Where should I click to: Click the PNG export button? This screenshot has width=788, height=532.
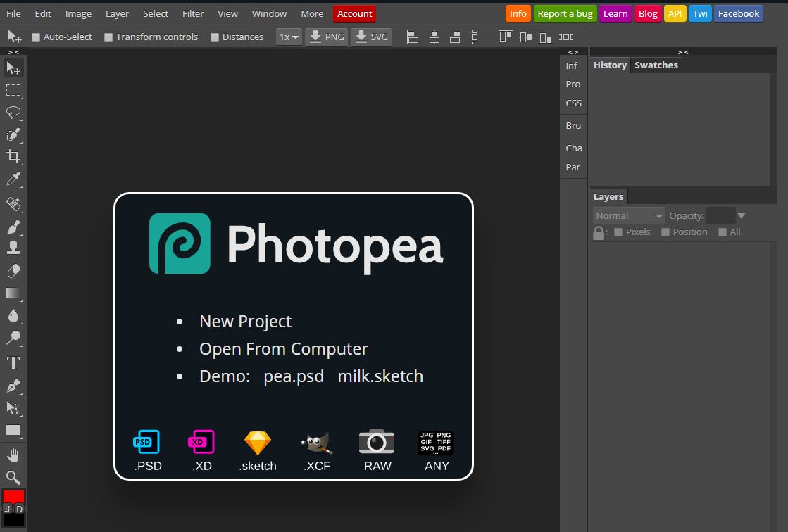tap(326, 37)
